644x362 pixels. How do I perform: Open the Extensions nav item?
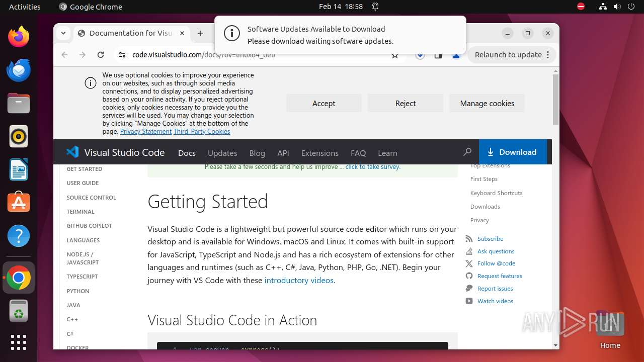coord(319,153)
